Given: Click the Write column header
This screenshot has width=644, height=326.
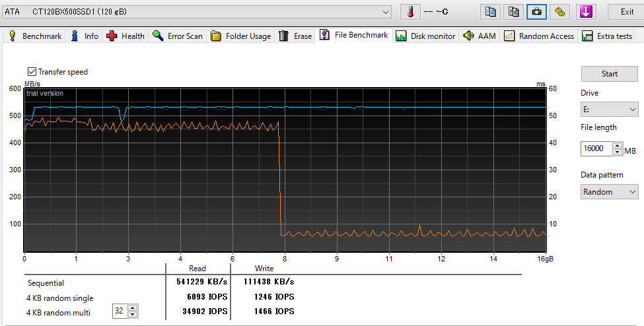Looking at the screenshot, I should click(264, 268).
